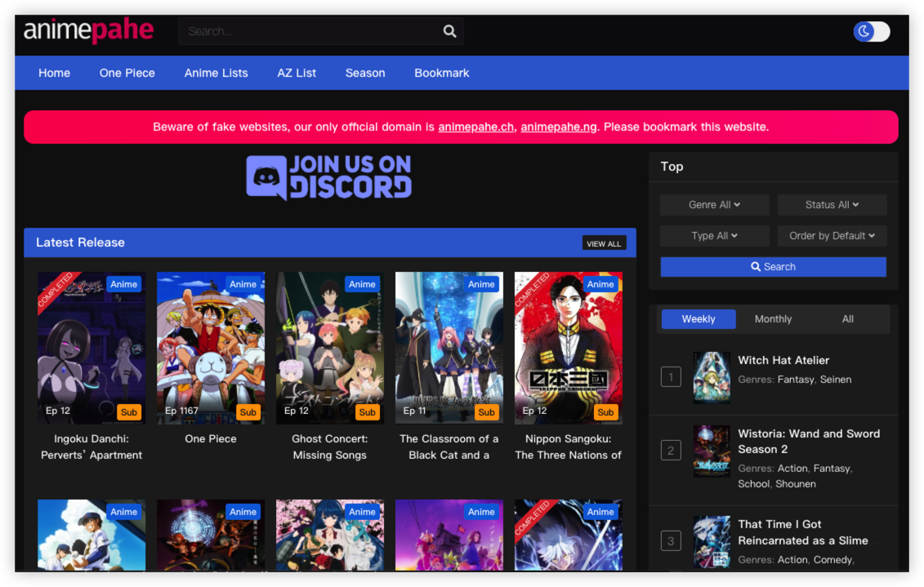Click the rank 3 number box
The width and height of the screenshot is (924, 587).
(x=672, y=541)
